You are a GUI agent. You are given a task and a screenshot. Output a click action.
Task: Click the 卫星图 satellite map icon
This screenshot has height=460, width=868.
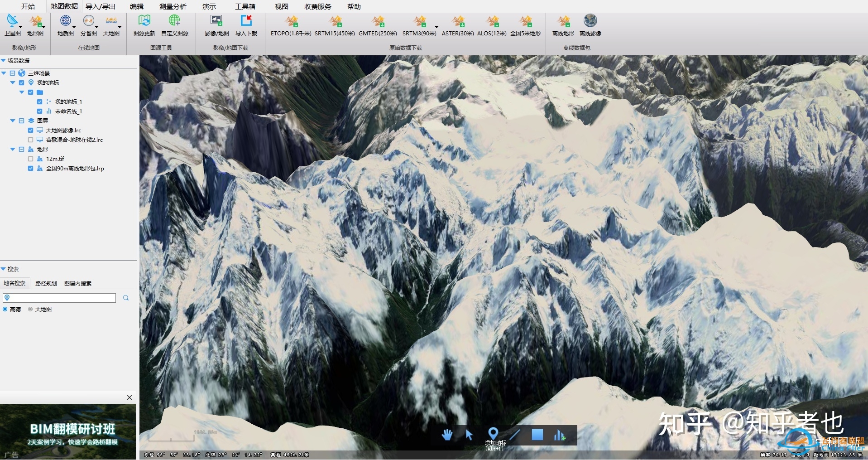click(12, 21)
